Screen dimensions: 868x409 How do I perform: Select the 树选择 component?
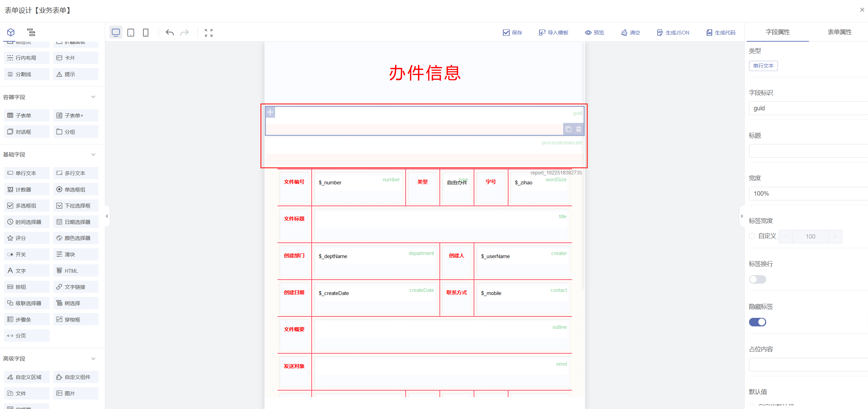click(76, 303)
